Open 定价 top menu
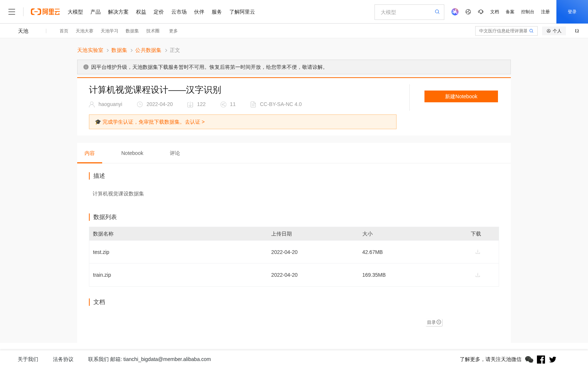 click(x=159, y=12)
